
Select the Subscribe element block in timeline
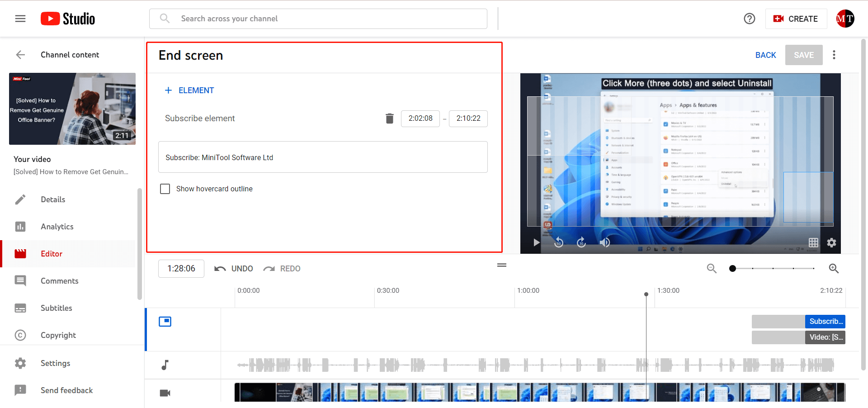point(825,322)
